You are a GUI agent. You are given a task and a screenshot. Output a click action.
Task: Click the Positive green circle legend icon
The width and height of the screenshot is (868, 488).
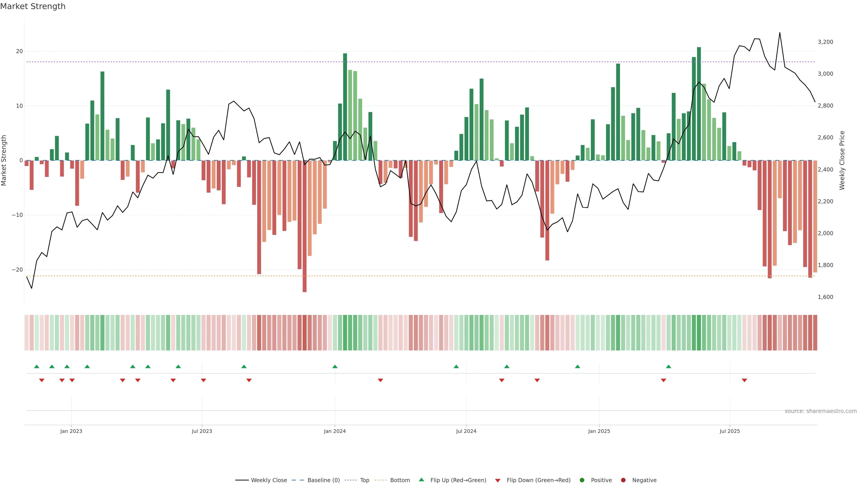[582, 480]
